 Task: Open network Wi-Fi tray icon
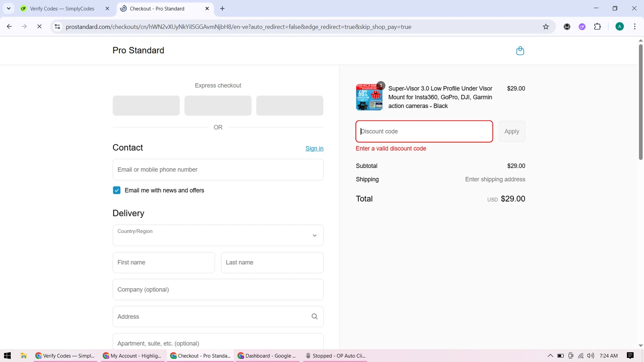[581, 356]
